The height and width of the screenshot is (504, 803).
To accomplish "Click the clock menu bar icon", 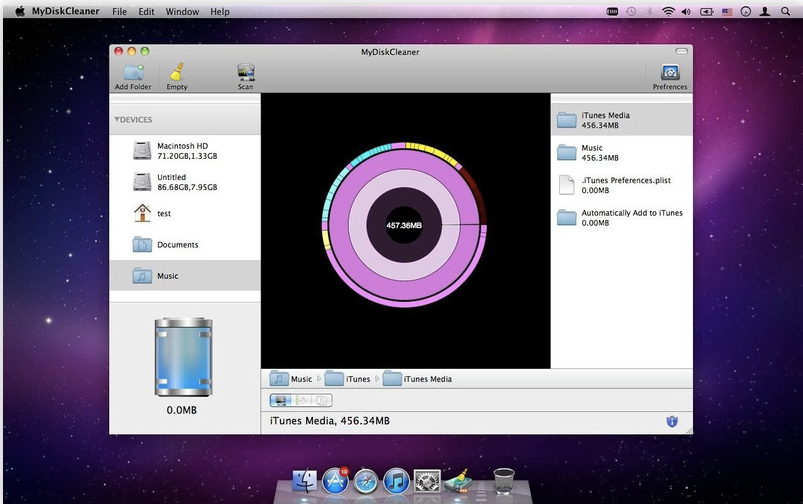I will coord(746,11).
